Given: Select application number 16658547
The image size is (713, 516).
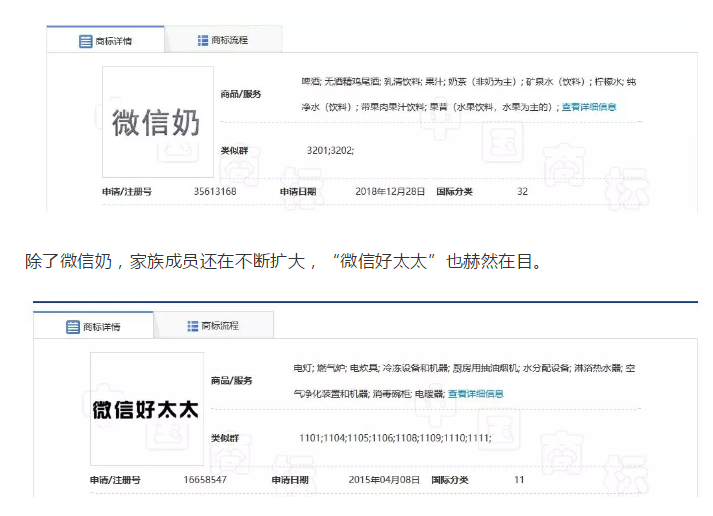Looking at the screenshot, I should (x=205, y=480).
